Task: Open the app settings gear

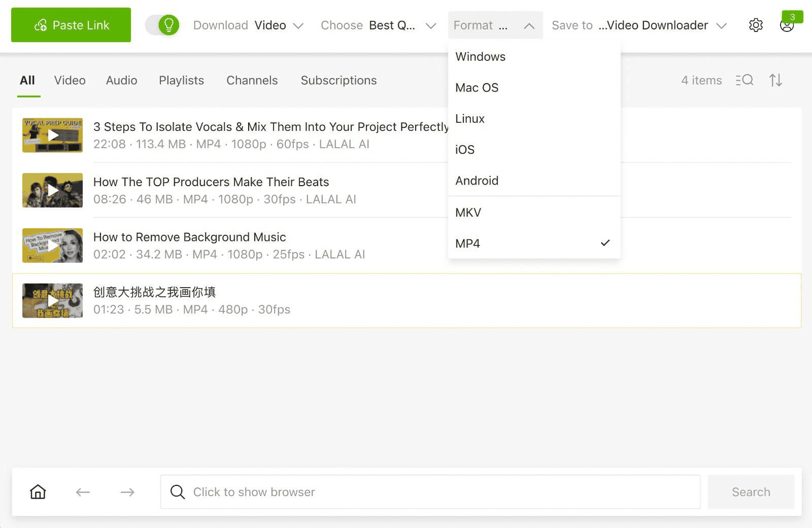Action: pyautogui.click(x=756, y=25)
